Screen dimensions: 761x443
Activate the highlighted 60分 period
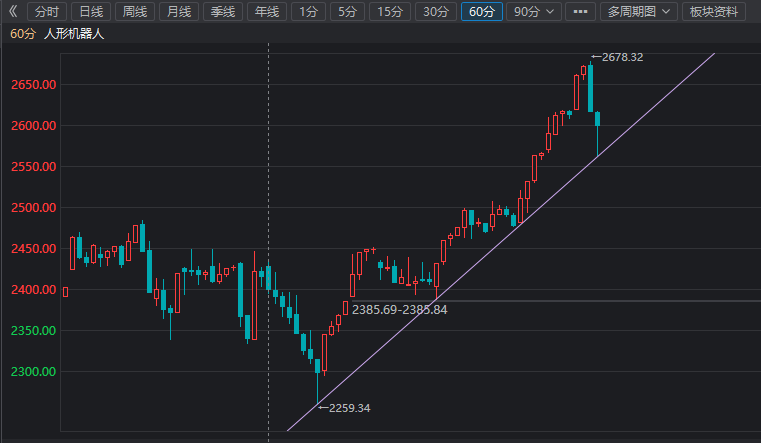pyautogui.click(x=481, y=12)
